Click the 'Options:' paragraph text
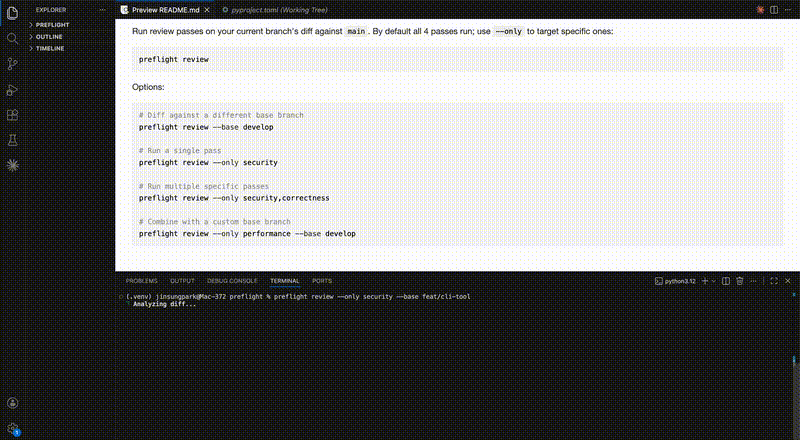The height and width of the screenshot is (440, 800). pyautogui.click(x=148, y=87)
